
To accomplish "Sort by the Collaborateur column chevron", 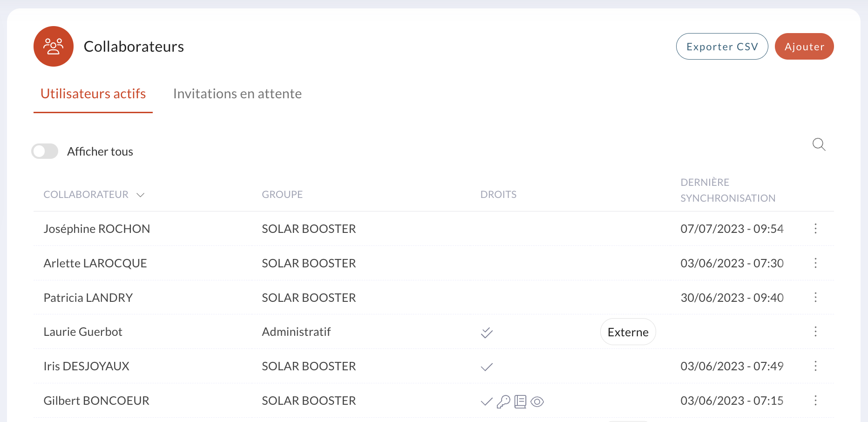I will click(x=140, y=195).
